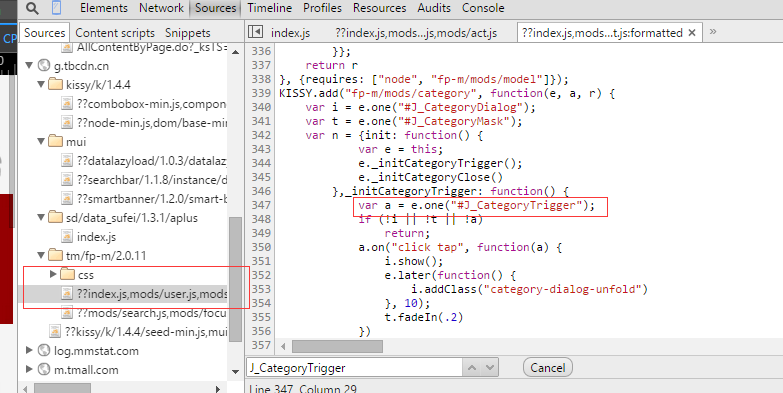Screen dimensions: 783x393
Task: Toggle the navigator sidebar hide icon
Action: click(255, 32)
